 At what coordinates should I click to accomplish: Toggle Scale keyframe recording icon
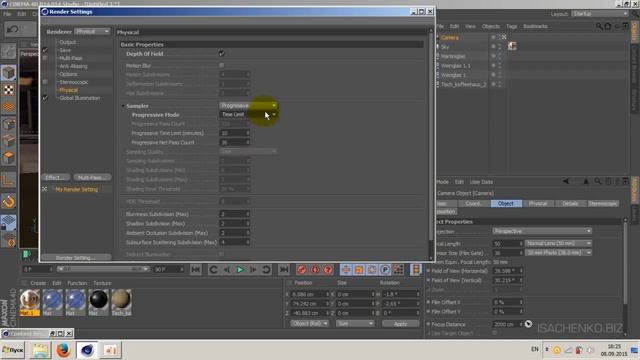pos(359,269)
